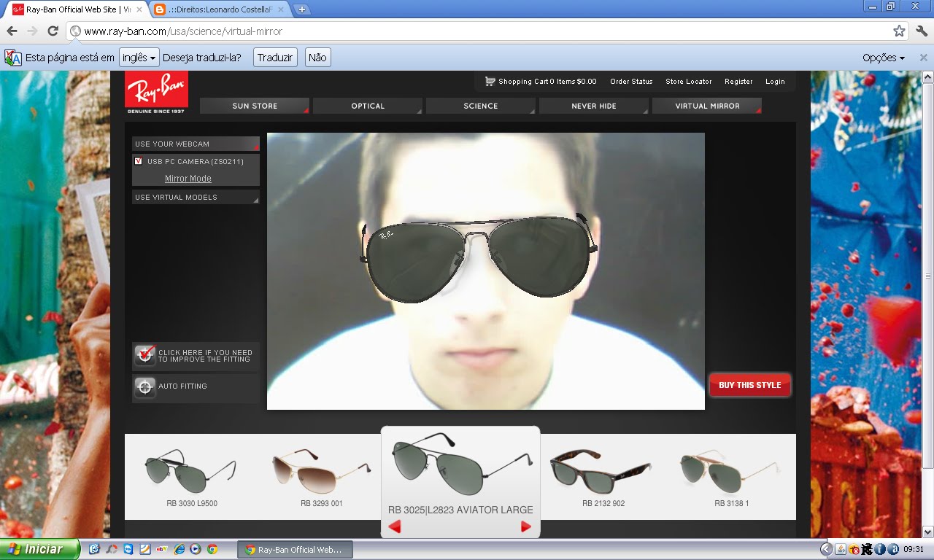The image size is (934, 560).
Task: Open Never Hide menu
Action: click(x=594, y=106)
